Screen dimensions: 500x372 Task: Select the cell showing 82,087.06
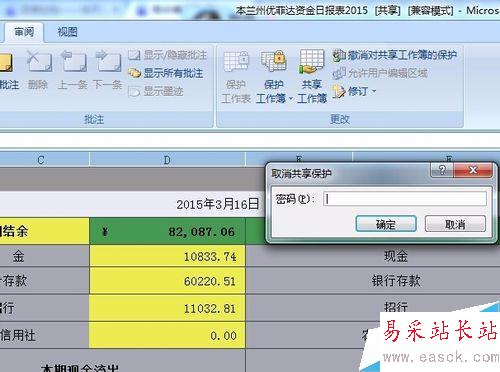[x=167, y=231]
